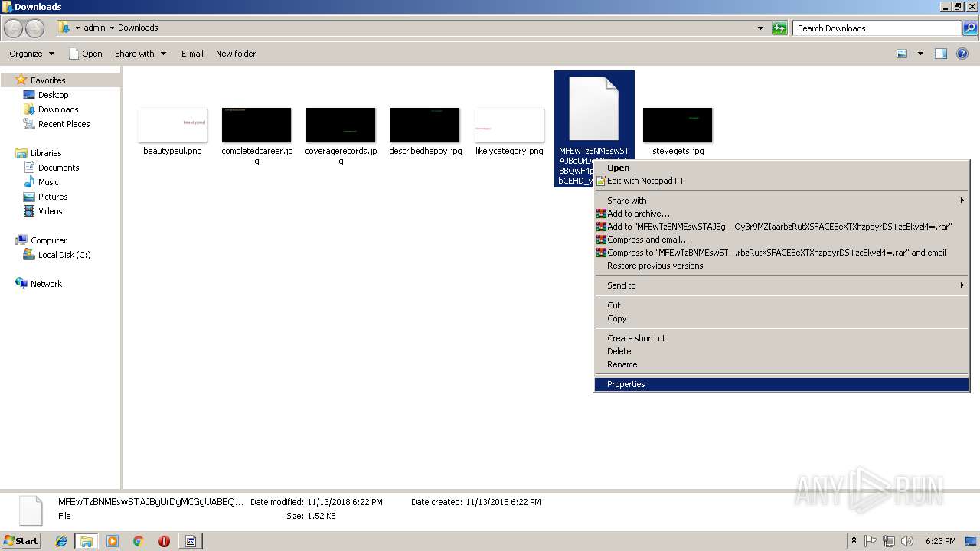Select Properties in the context menu

tap(781, 384)
